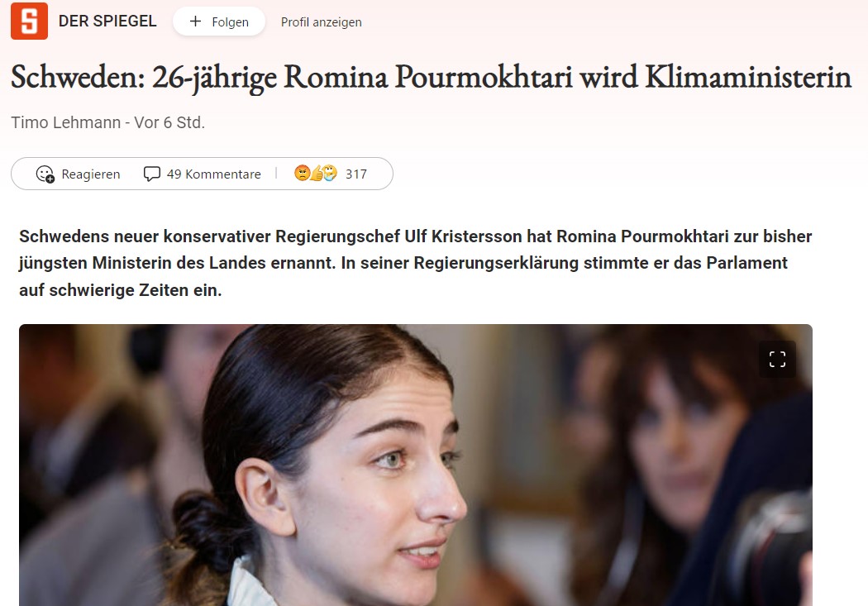
Task: Click the Reagieren text label
Action: click(x=91, y=174)
